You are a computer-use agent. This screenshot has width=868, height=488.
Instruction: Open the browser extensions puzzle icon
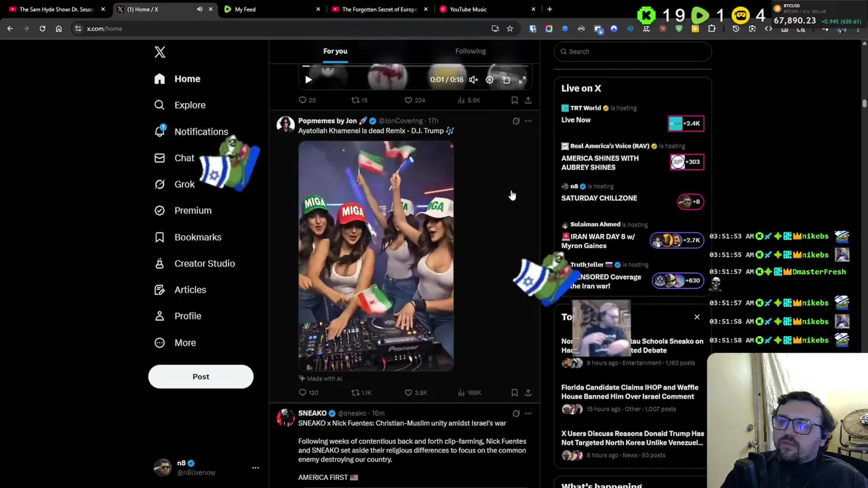[x=711, y=28]
